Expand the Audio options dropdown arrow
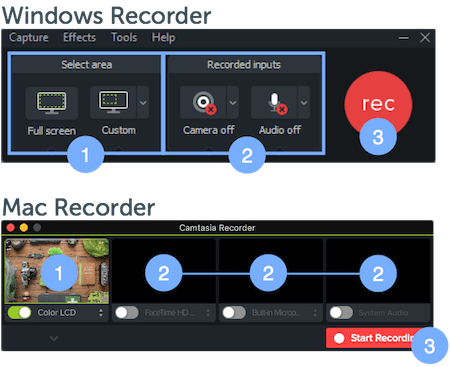450x367 pixels. pyautogui.click(x=304, y=102)
